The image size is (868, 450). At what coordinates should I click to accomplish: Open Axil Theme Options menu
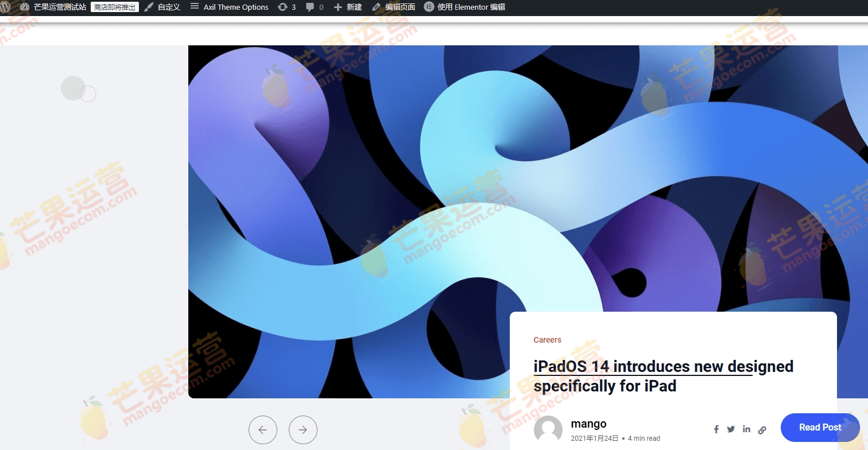tap(229, 7)
